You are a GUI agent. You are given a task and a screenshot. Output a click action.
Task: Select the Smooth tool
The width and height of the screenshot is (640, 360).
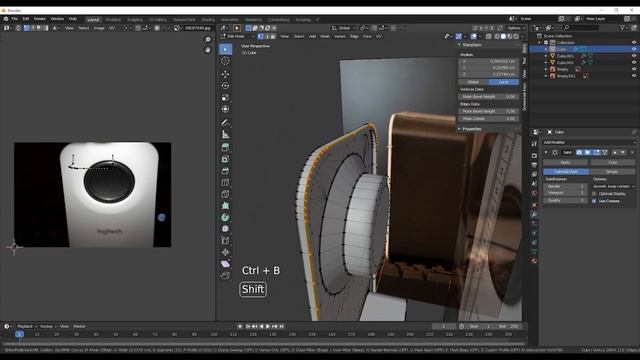point(225,229)
